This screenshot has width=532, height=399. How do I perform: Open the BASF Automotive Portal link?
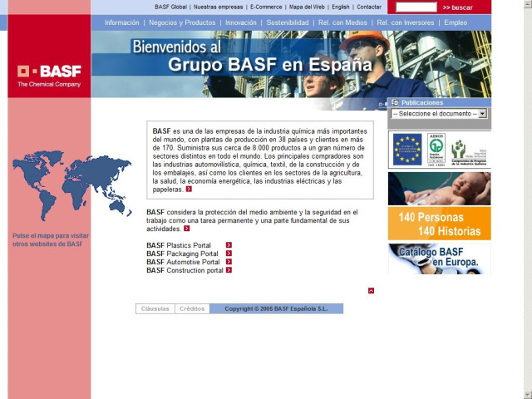coord(183,262)
